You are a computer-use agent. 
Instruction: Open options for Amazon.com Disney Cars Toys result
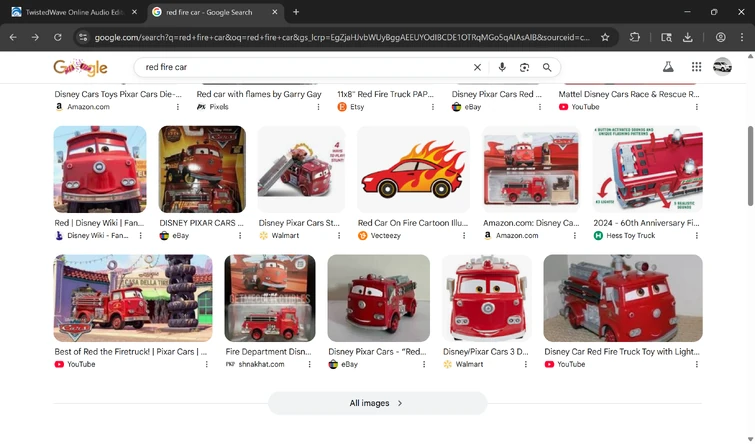pos(178,107)
